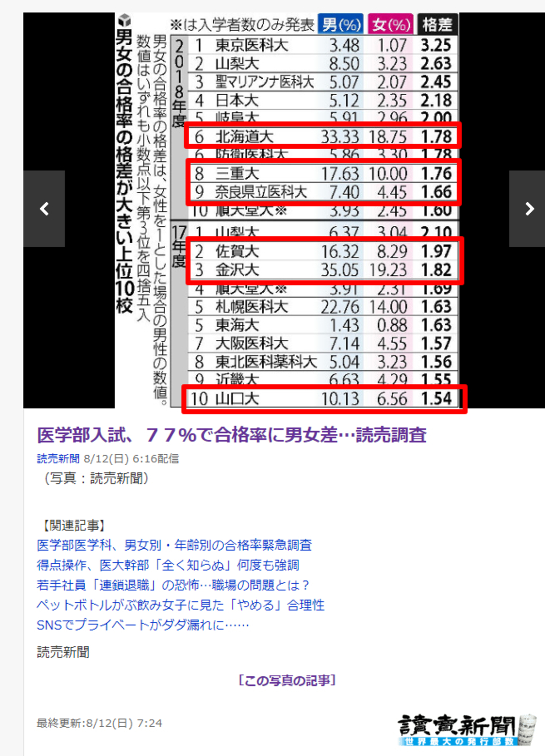Open related article 得点操作、医大幹部「全く知らぬ」何度も強調

[168, 565]
